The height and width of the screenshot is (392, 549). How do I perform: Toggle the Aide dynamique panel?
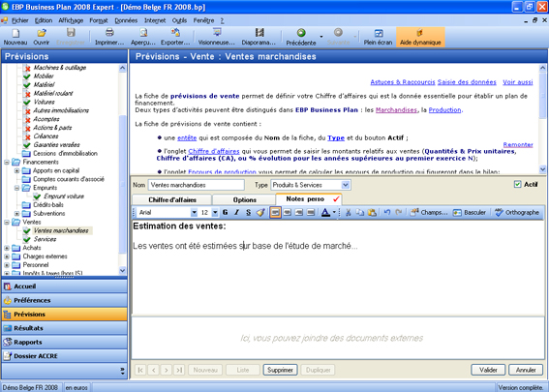[x=420, y=37]
